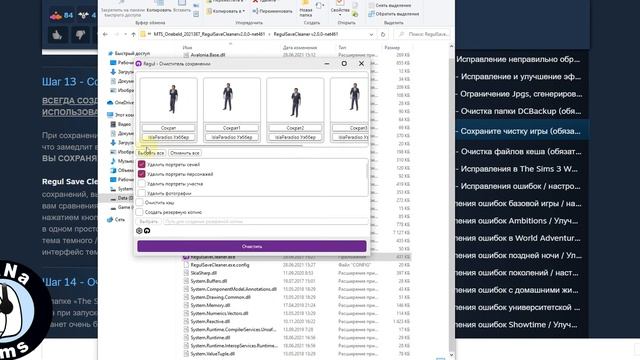
Task: Click the Свойства ribbon icon
Action: click(340, 6)
